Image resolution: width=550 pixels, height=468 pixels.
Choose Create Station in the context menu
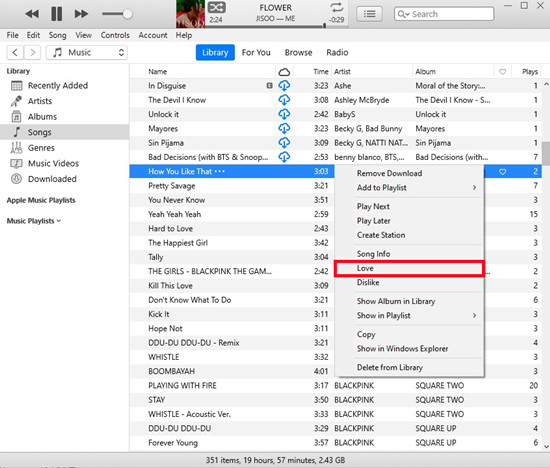409,235
